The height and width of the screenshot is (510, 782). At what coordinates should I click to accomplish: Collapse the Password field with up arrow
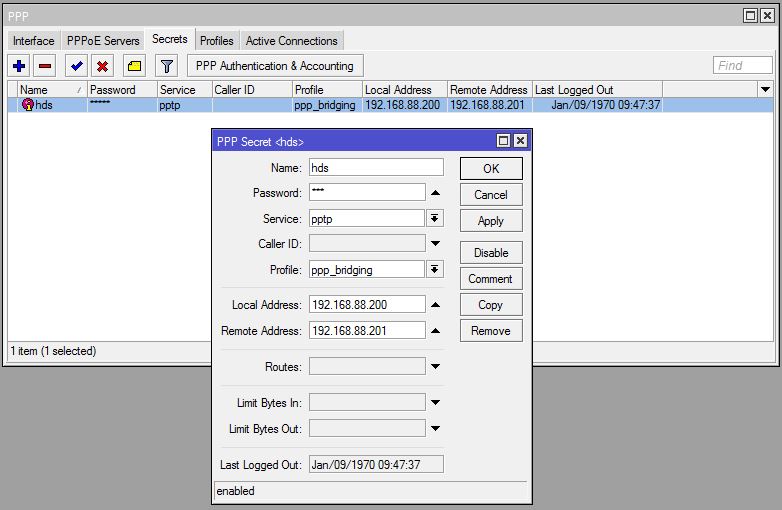pos(435,192)
